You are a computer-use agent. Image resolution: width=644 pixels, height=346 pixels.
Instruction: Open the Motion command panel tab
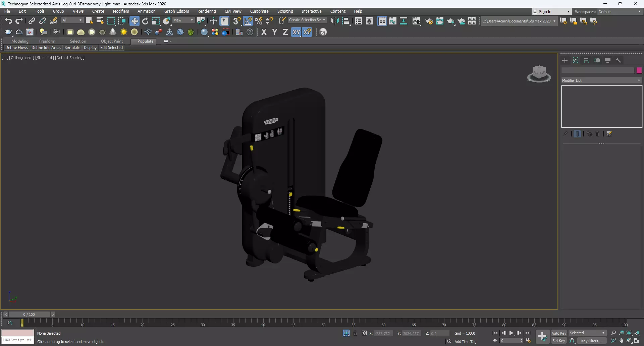point(597,60)
